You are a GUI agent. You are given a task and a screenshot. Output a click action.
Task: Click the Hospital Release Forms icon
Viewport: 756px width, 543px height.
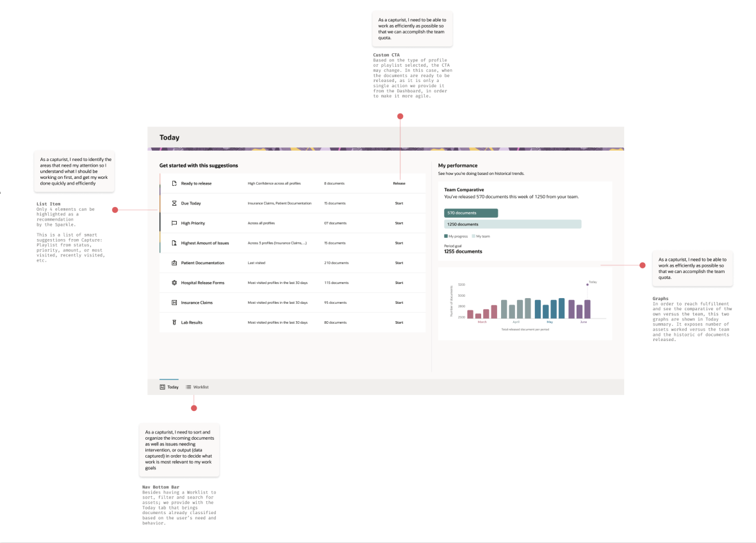coord(174,283)
